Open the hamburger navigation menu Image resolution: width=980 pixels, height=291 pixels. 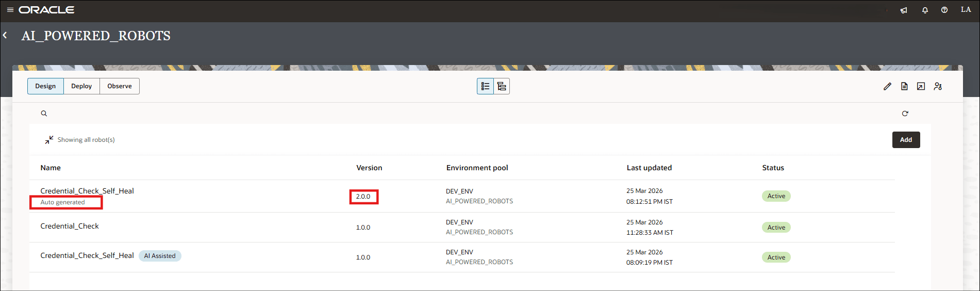click(10, 10)
